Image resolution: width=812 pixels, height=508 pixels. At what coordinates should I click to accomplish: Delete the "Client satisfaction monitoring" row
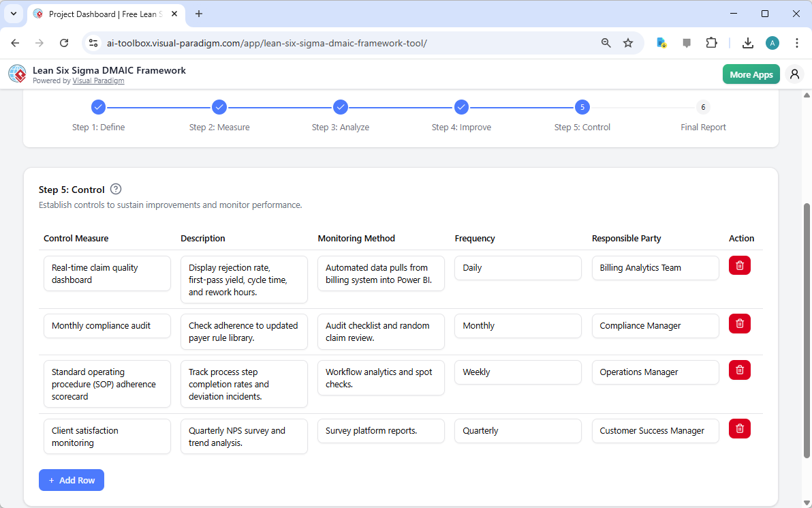coord(739,428)
